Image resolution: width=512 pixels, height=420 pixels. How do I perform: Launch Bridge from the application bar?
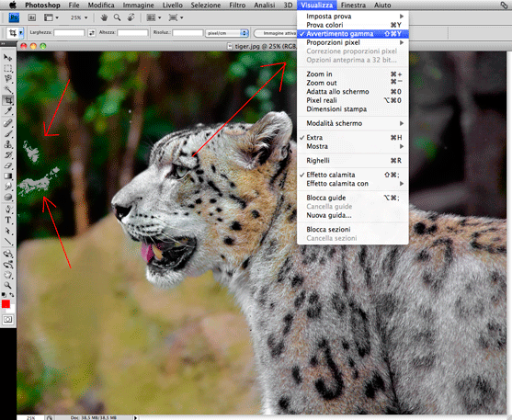(31, 17)
